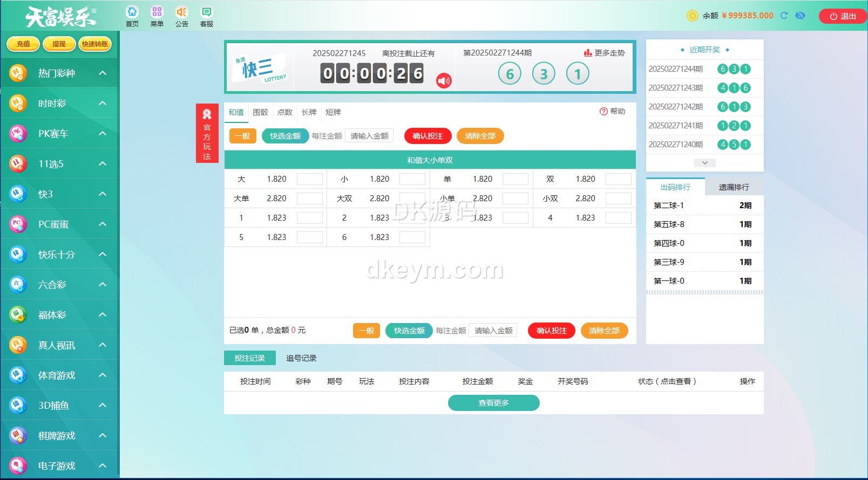
Task: Mute the countdown sound speaker
Action: pyautogui.click(x=444, y=81)
